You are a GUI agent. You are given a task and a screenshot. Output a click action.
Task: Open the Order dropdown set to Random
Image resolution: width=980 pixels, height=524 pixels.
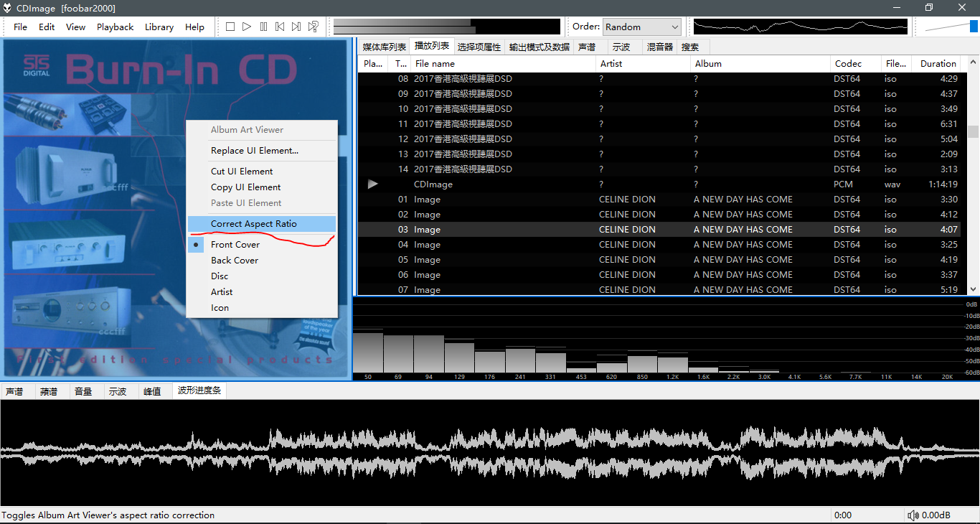coord(641,27)
